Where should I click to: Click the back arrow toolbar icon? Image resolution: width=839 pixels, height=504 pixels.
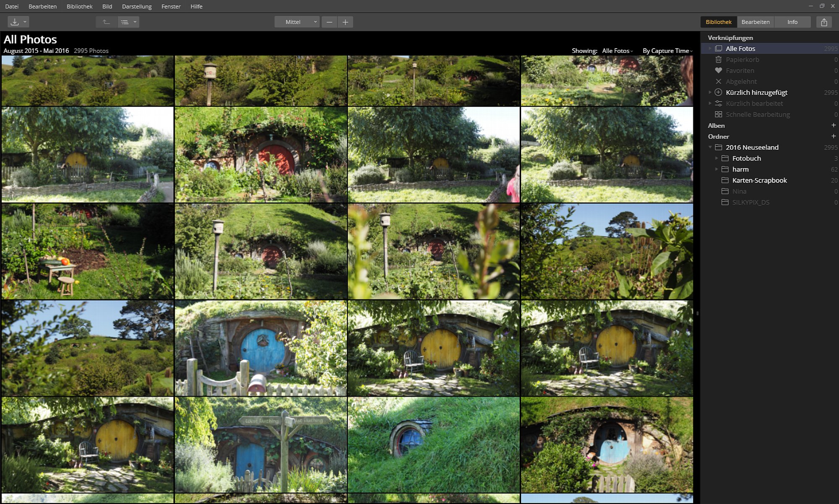[107, 22]
